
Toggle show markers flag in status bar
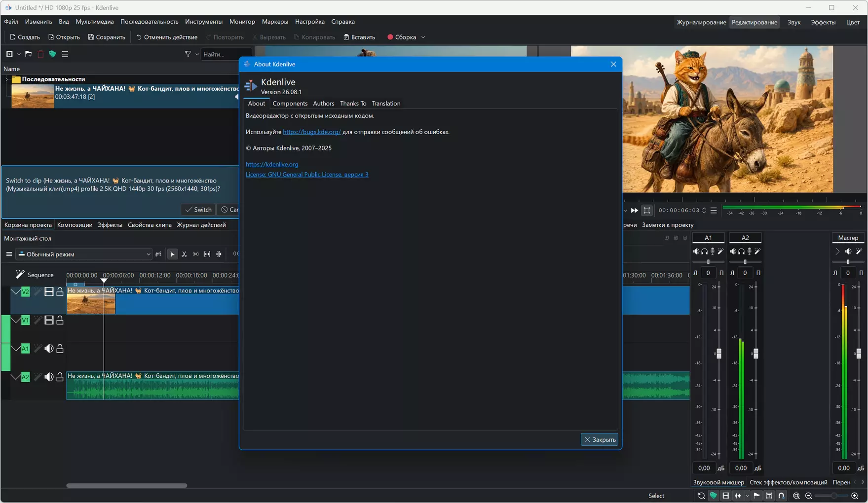click(x=756, y=496)
